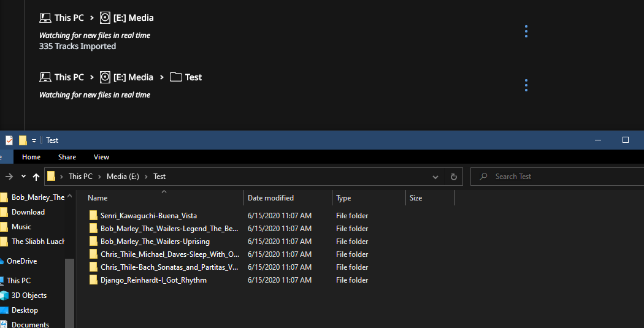Image resolution: width=644 pixels, height=328 pixels.
Task: Select 3D Objects in navigation pane
Action: [29, 296]
